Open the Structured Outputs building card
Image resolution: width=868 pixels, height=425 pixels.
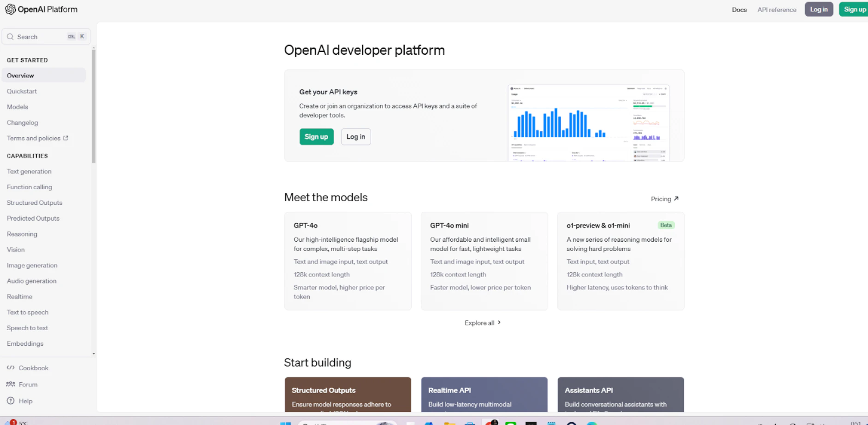(348, 395)
